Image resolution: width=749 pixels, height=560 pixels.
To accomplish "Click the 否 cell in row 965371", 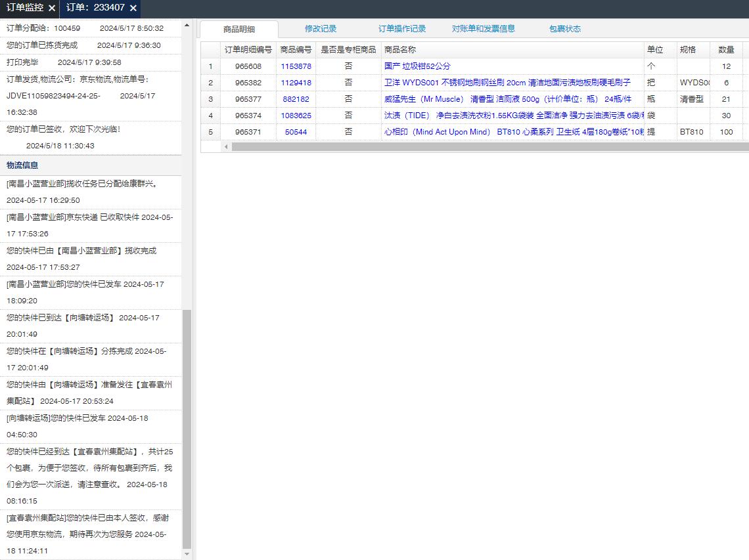I will pyautogui.click(x=348, y=132).
